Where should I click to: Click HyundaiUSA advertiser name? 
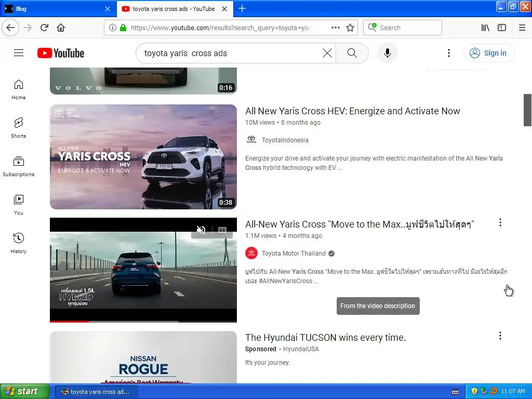point(301,349)
